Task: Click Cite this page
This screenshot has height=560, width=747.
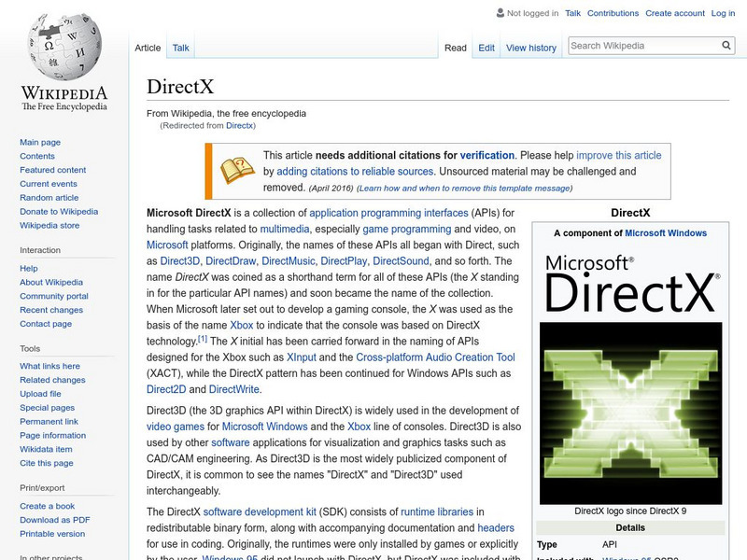Action: [x=46, y=462]
